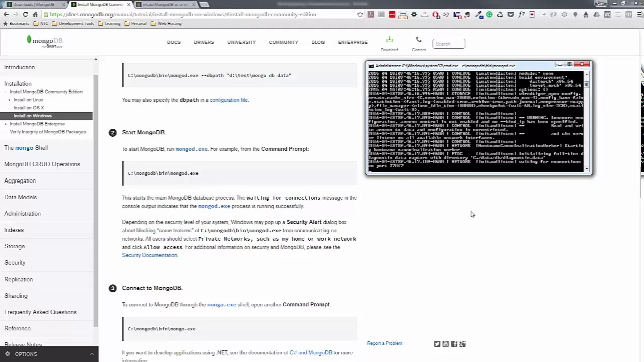Click the Download icon in header

389,40
